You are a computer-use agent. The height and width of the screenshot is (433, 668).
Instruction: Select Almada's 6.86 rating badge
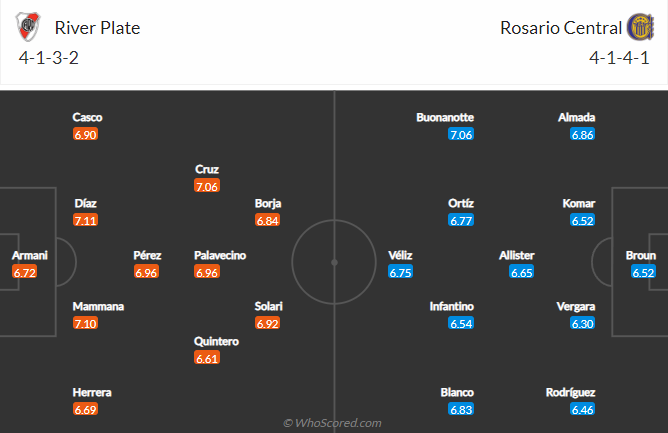point(582,134)
